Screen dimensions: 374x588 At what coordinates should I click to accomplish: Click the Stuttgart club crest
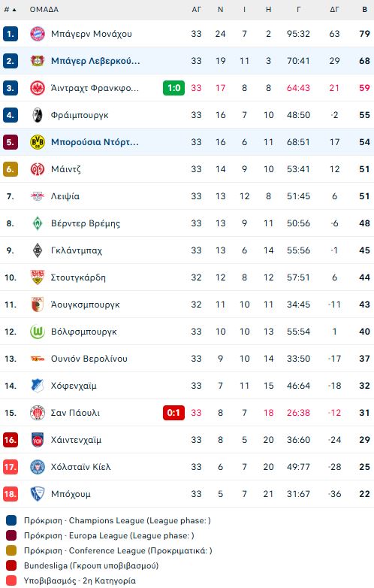tap(38, 277)
